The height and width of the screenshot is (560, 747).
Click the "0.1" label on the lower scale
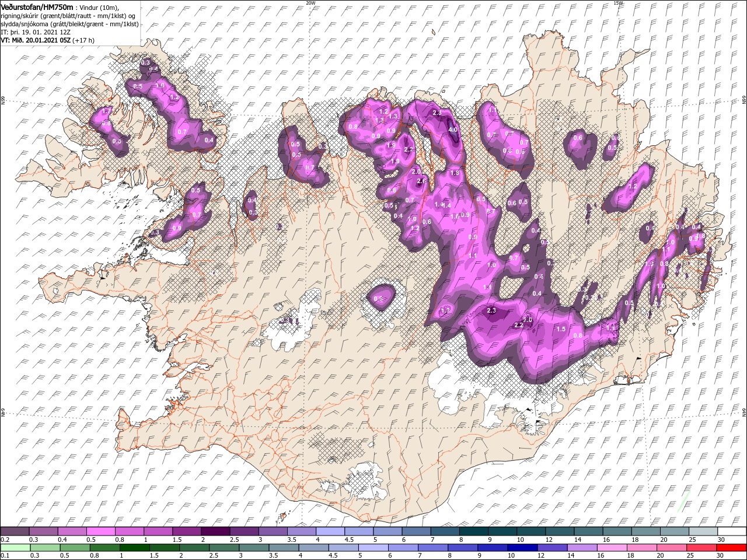(x=5, y=556)
